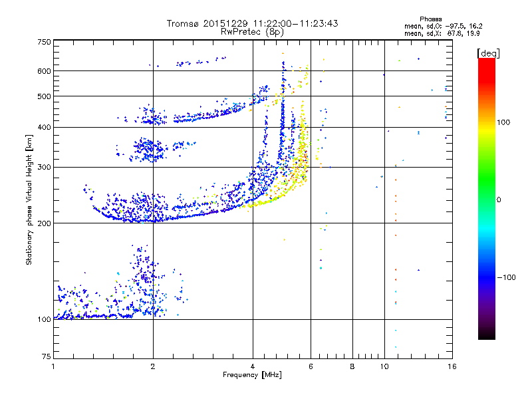This screenshot has width=532, height=399.
Task: Click the subtitle "RwPretec (8p)"
Action: click(252, 32)
